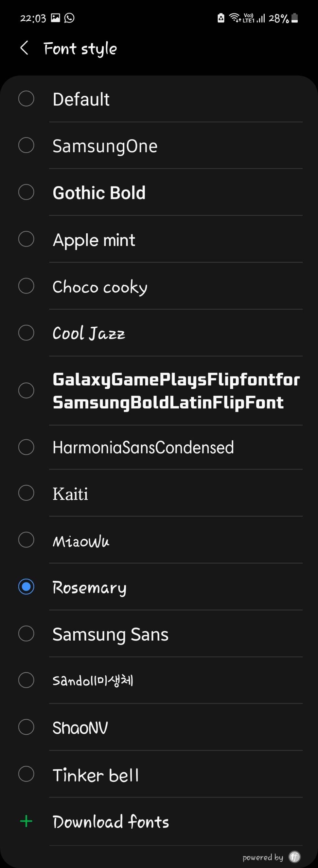Tap the WhatsApp notification icon
Screen dimensions: 318x868
click(69, 18)
